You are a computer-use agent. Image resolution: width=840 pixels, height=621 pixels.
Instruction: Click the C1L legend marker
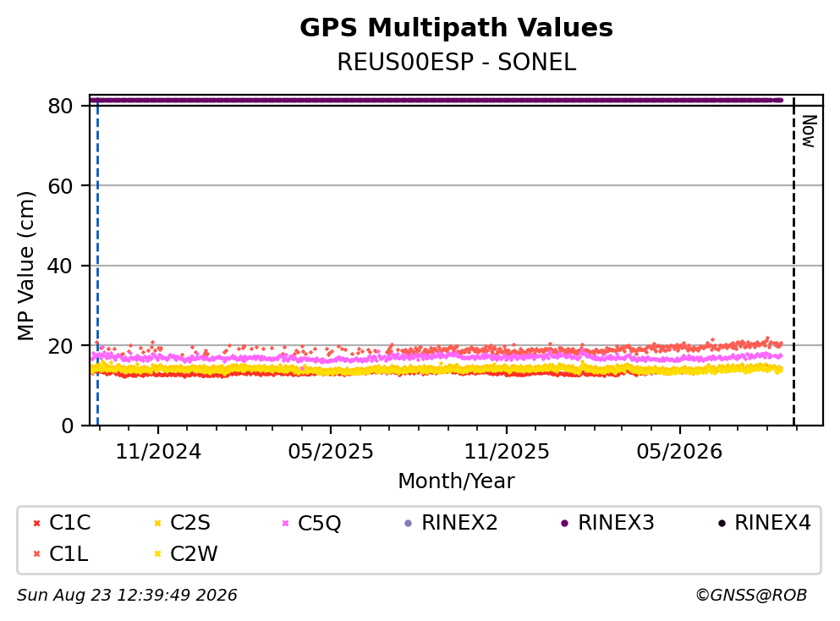click(36, 554)
